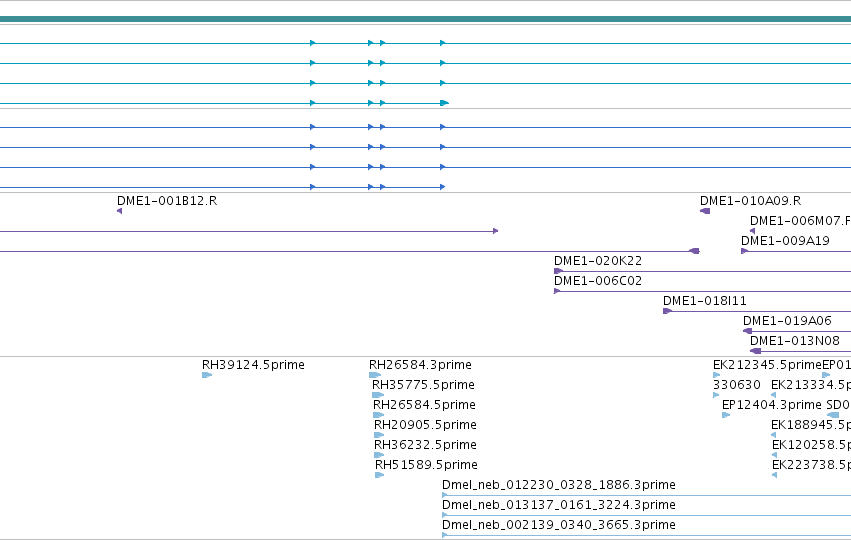Select the DME1-006C02 feature label
851x540 pixels.
(x=598, y=281)
